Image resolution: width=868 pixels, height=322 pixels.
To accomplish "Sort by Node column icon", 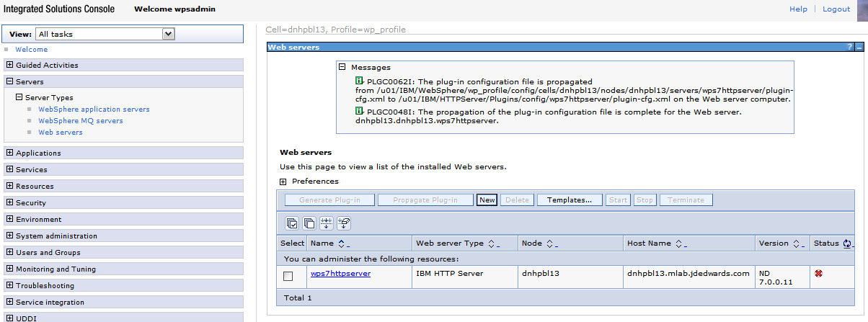I will tap(551, 243).
